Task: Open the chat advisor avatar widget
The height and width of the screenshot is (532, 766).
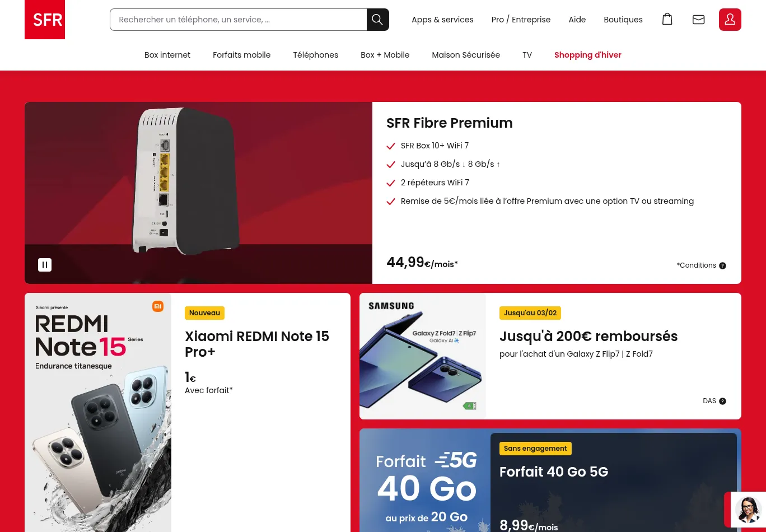Action: [x=748, y=510]
